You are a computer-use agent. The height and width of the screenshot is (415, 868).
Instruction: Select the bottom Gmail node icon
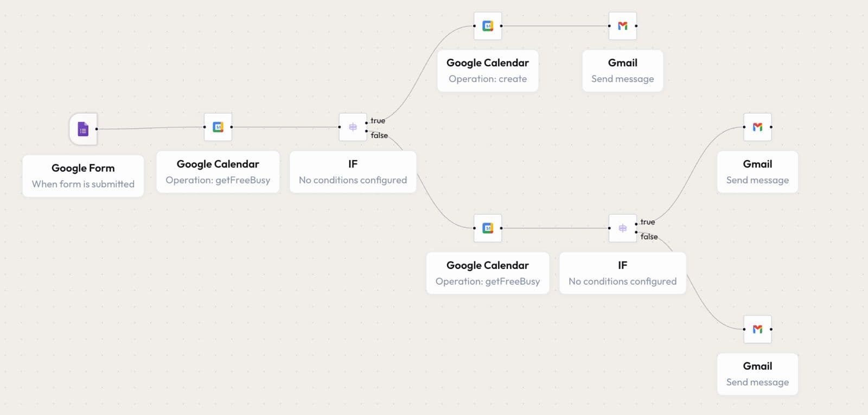click(758, 329)
